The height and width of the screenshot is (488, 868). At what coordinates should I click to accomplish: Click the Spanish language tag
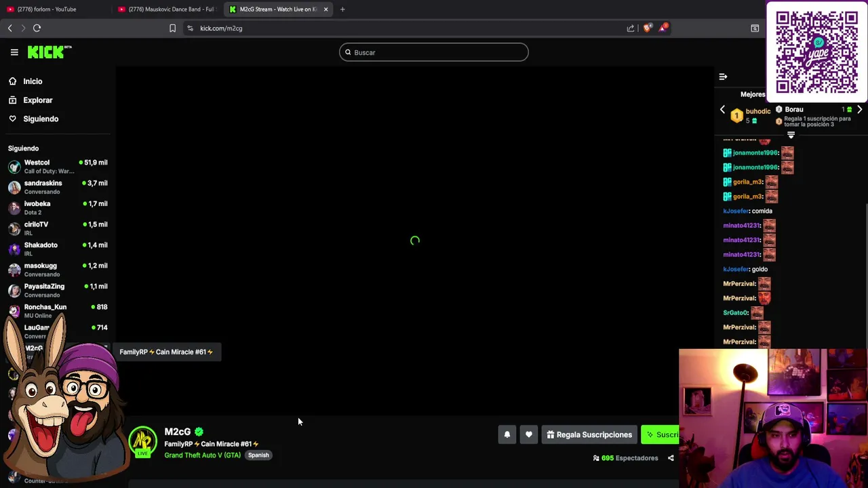(258, 455)
